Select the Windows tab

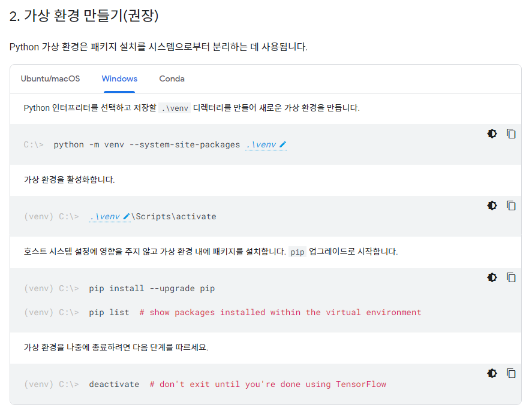pos(119,78)
